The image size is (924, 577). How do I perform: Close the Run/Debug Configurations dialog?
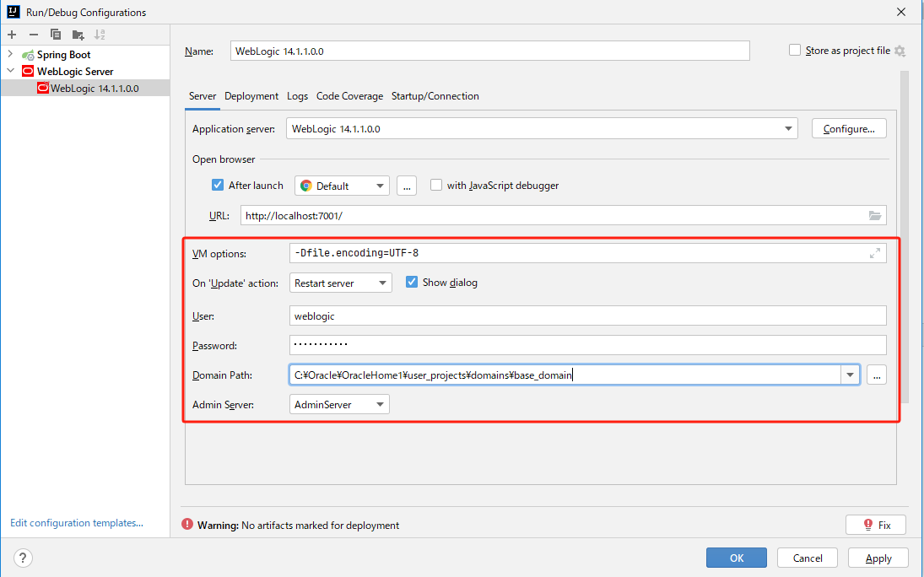click(901, 12)
